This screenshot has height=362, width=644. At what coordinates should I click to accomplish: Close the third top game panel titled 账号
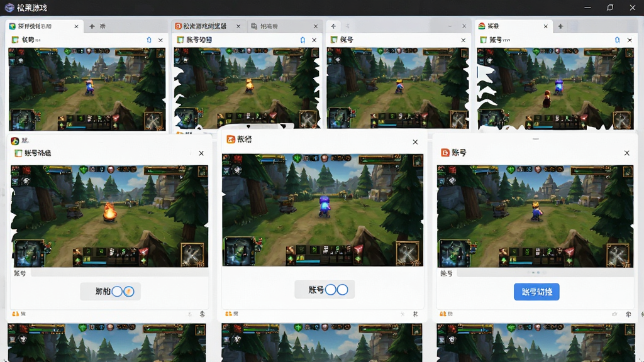tap(464, 40)
